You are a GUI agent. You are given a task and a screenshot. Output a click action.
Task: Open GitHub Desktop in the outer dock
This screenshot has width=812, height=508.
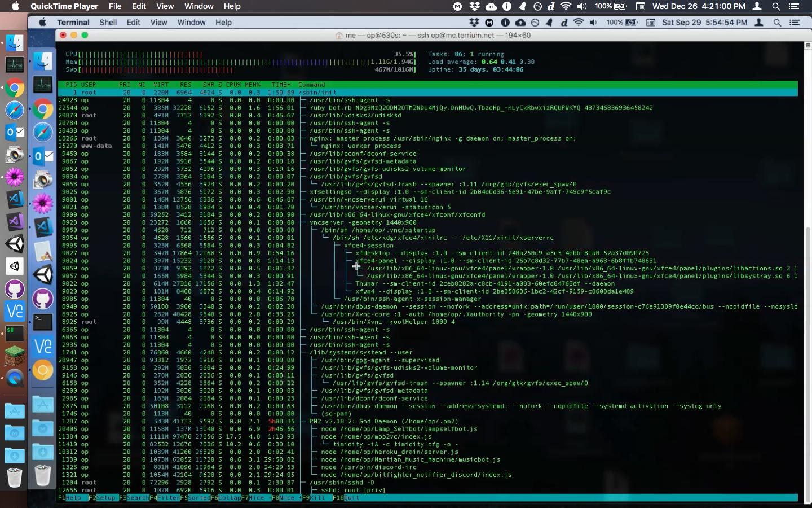(14, 289)
